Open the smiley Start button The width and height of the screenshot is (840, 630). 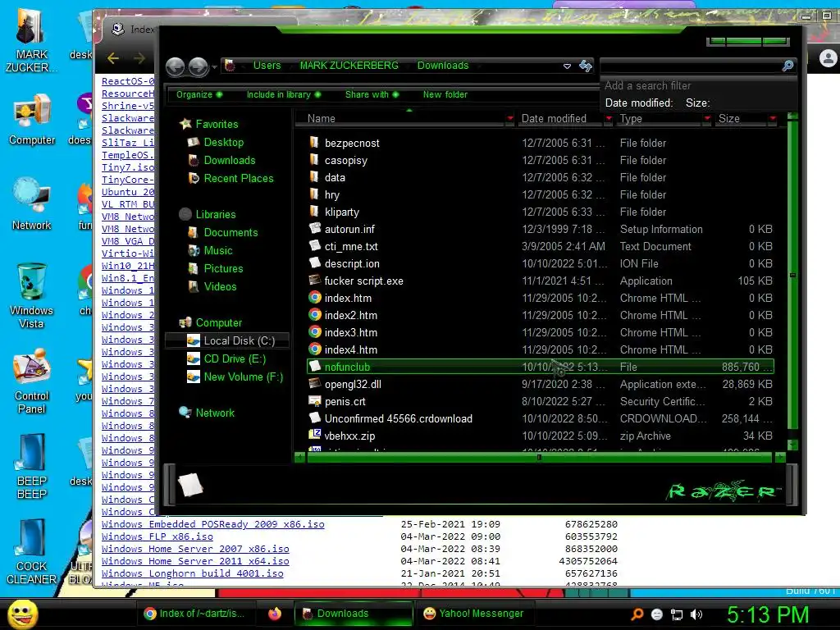(x=22, y=614)
